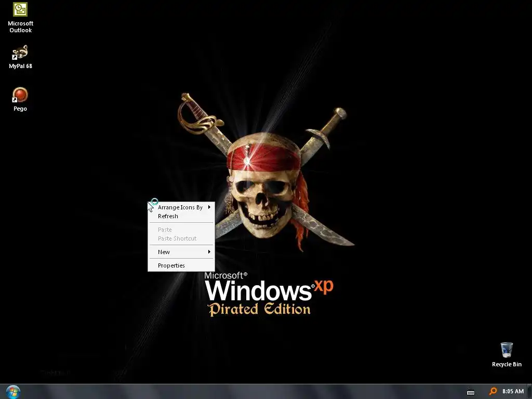Image resolution: width=532 pixels, height=399 pixels.
Task: Click the orange magnifier tray icon
Action: [493, 392]
